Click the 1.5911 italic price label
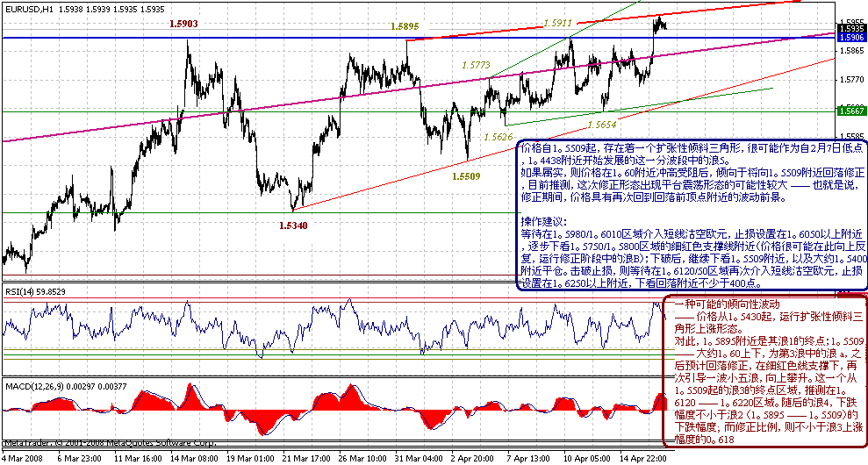This screenshot has height=465, width=868. click(557, 23)
